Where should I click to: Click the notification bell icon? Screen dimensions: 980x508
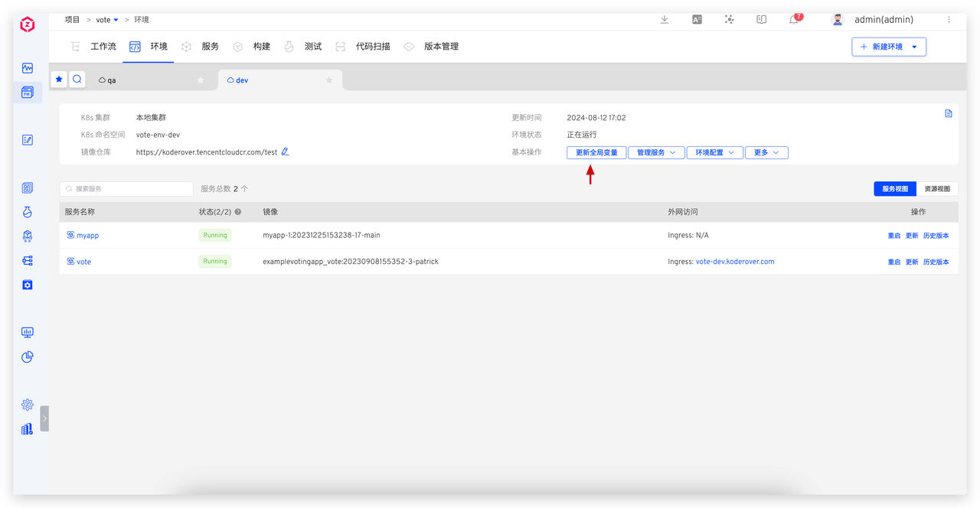794,20
